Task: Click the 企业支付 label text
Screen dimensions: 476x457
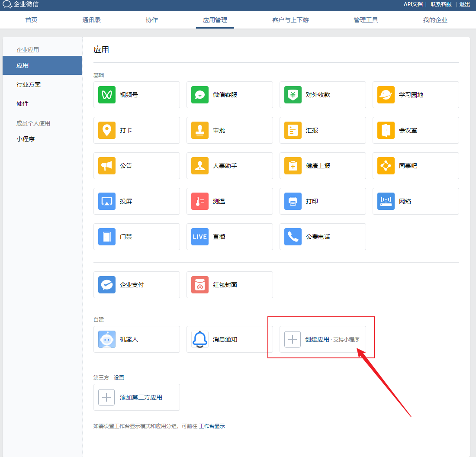Action: tap(132, 285)
